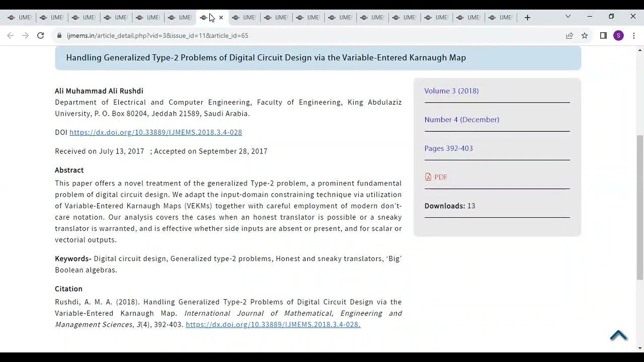Share this page using the share icon
644x362 pixels.
point(570,36)
